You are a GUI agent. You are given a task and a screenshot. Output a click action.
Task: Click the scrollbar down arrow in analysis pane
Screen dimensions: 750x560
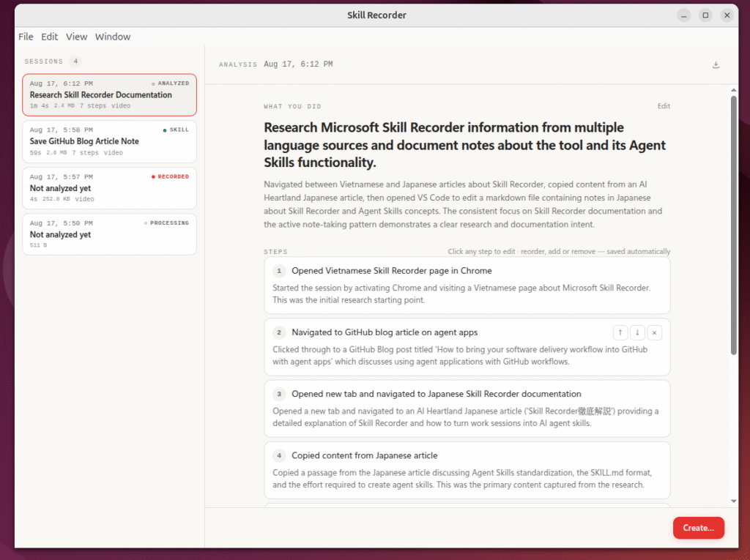[734, 501]
